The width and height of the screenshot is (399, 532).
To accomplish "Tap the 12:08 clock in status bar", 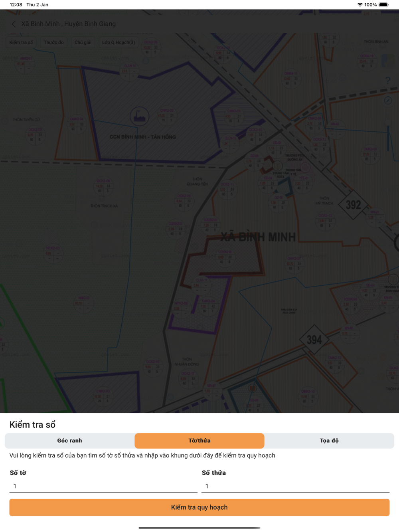I will click(x=16, y=5).
